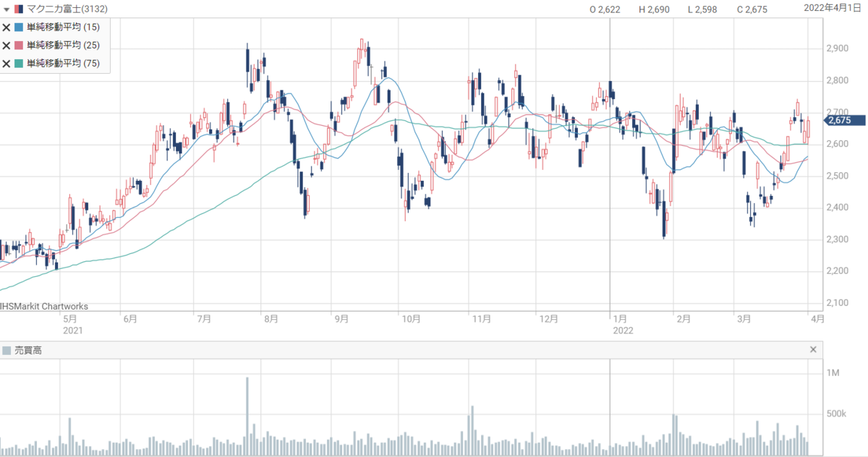Viewport: 868px width, 457px height.
Task: Remove the 単純移動平均 (15) indicator
Action: 7,27
